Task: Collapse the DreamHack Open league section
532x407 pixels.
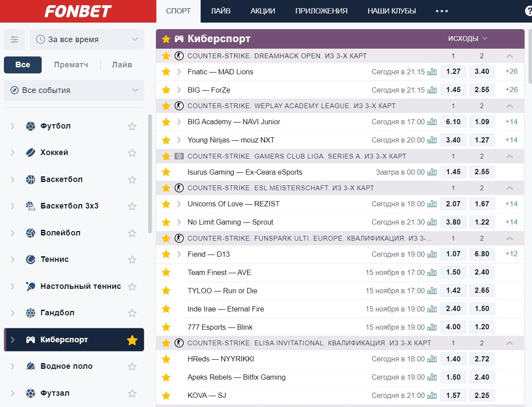Action: 510,56
